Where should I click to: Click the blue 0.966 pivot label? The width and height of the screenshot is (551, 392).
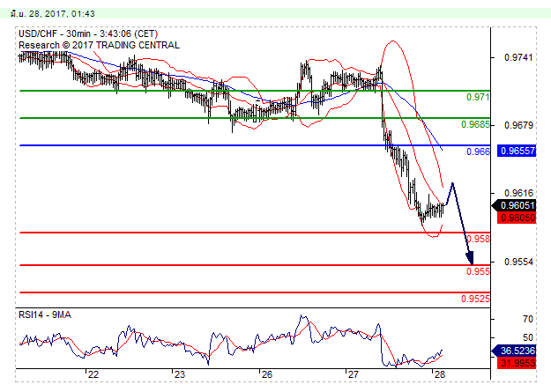(x=478, y=152)
